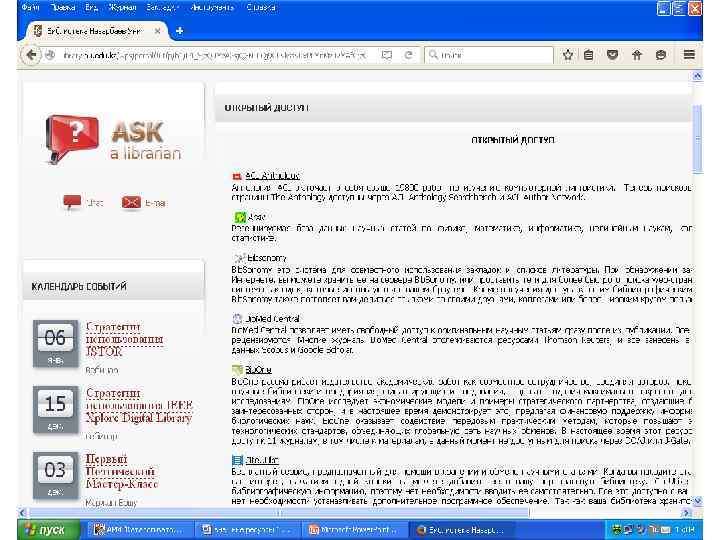Click the BibSonomy item icon
720x540 pixels.
pyautogui.click(x=239, y=258)
